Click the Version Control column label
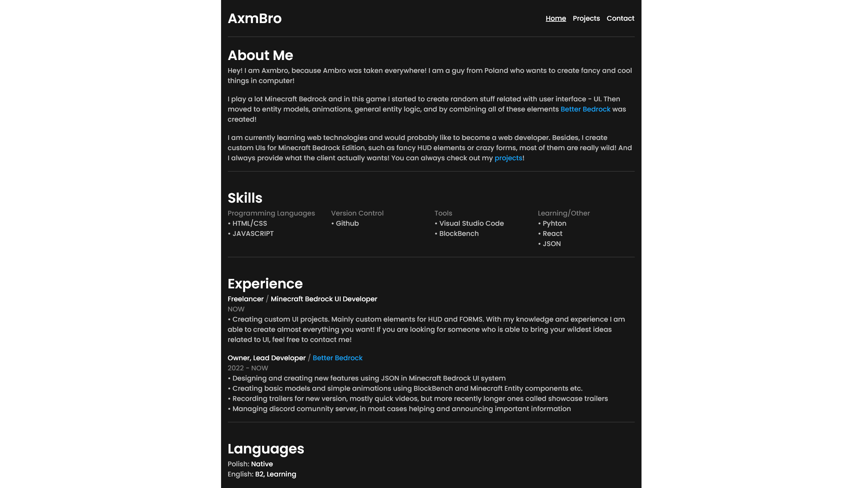The width and height of the screenshot is (868, 488). (x=357, y=213)
